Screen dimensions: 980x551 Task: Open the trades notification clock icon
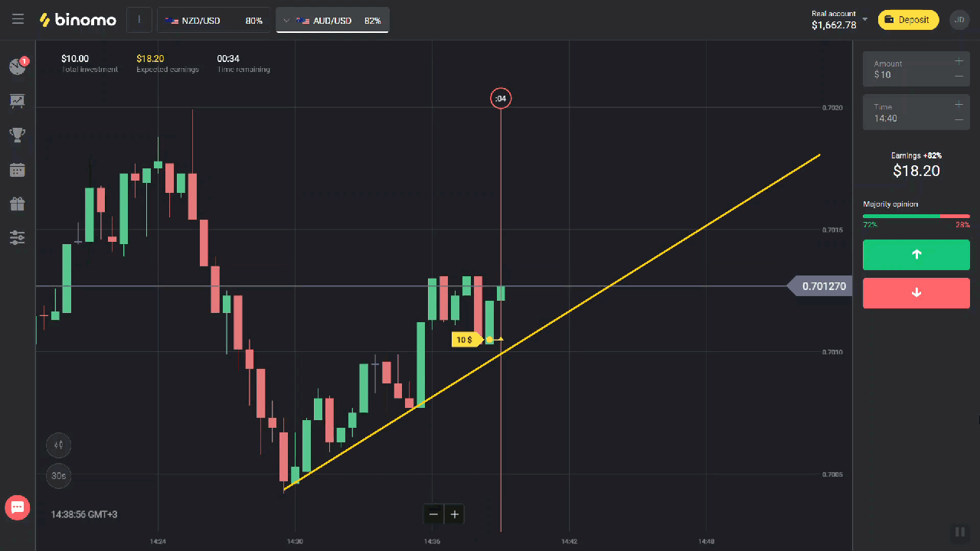pos(18,67)
